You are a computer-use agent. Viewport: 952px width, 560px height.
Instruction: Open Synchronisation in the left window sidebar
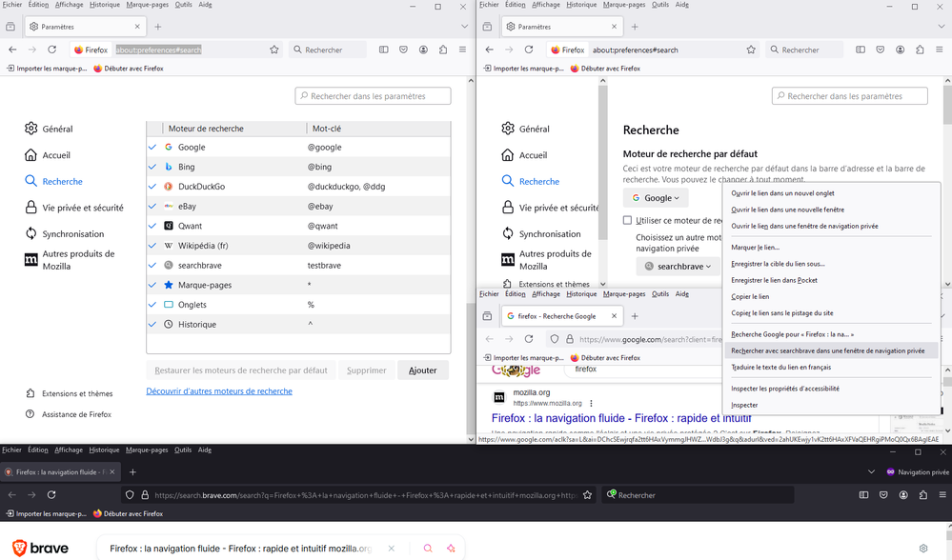[65, 233]
